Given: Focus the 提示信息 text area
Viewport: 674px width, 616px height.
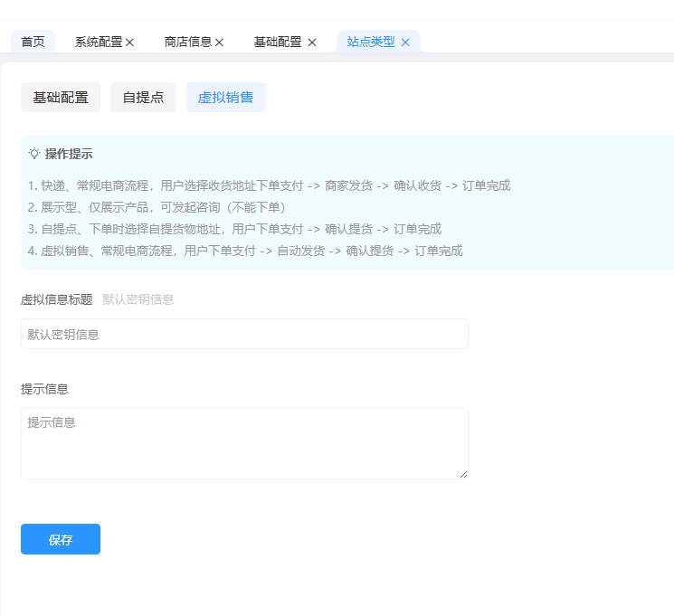Looking at the screenshot, I should pos(244,443).
